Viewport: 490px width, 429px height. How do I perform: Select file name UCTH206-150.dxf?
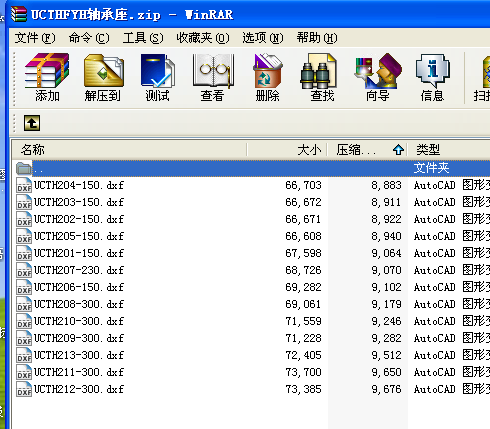79,287
